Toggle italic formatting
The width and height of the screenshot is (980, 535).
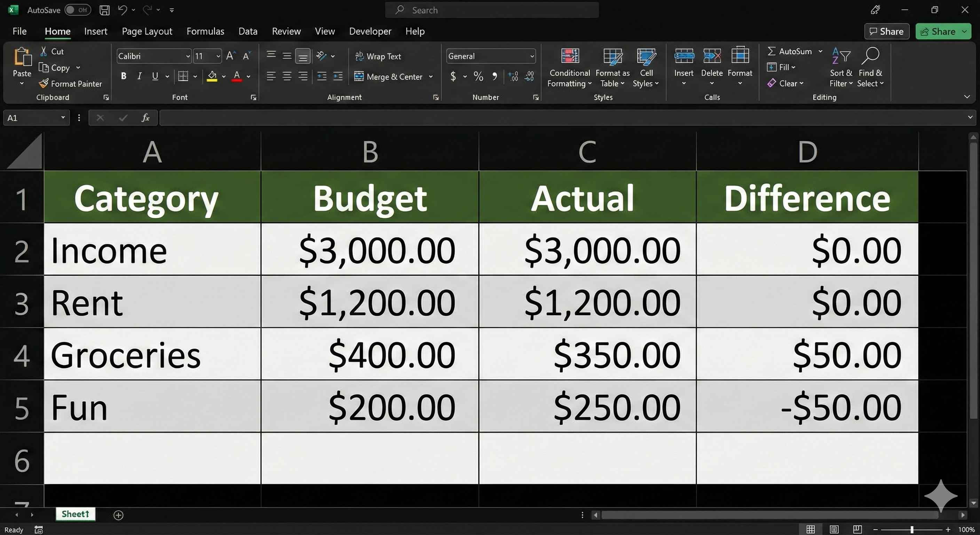(139, 76)
